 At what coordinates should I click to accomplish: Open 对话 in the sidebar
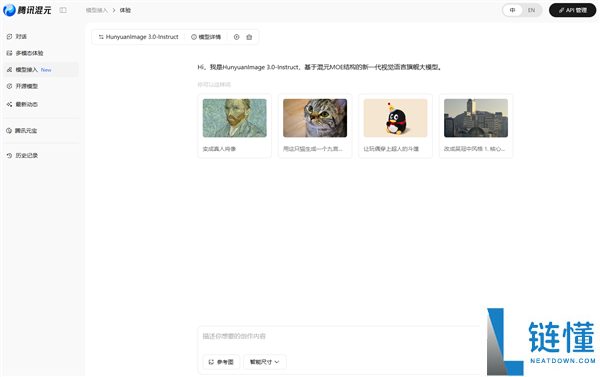[16, 37]
